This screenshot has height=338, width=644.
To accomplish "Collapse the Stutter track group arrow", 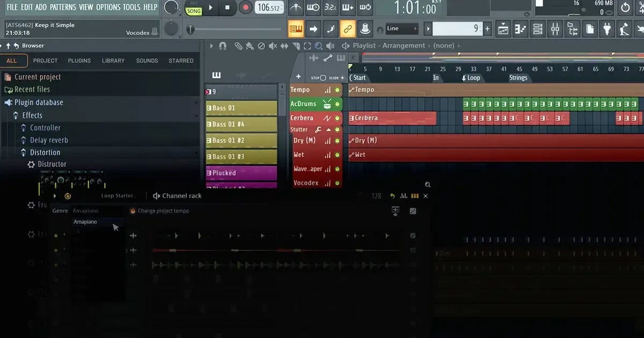I will click(328, 130).
